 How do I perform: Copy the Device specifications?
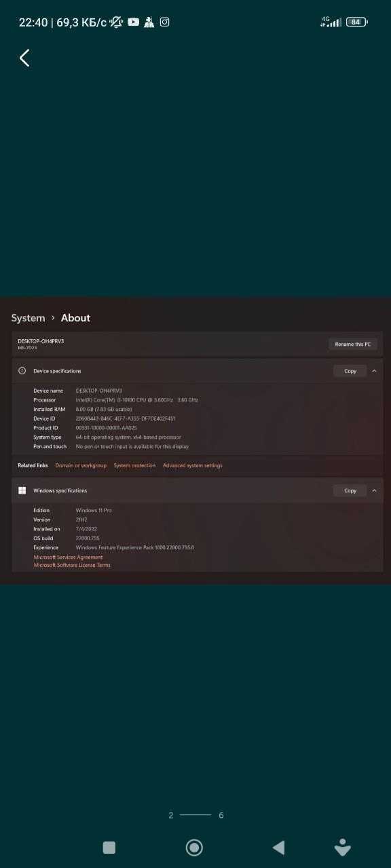350,371
